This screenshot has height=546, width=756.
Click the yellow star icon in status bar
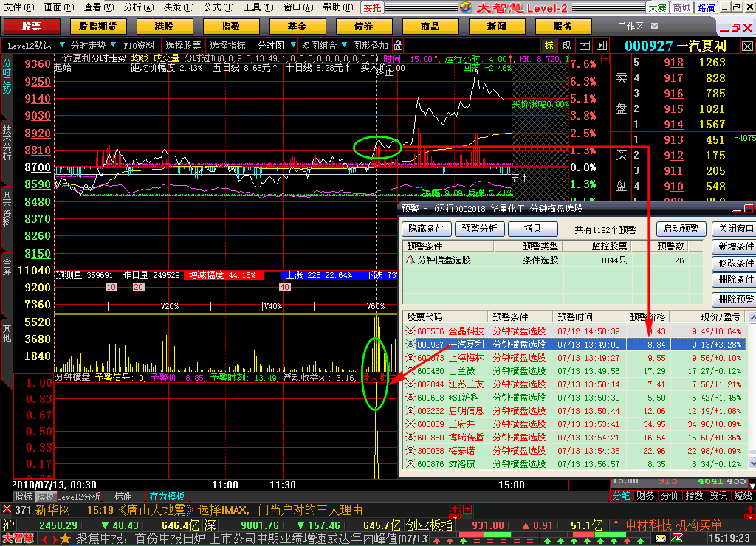pos(66,539)
